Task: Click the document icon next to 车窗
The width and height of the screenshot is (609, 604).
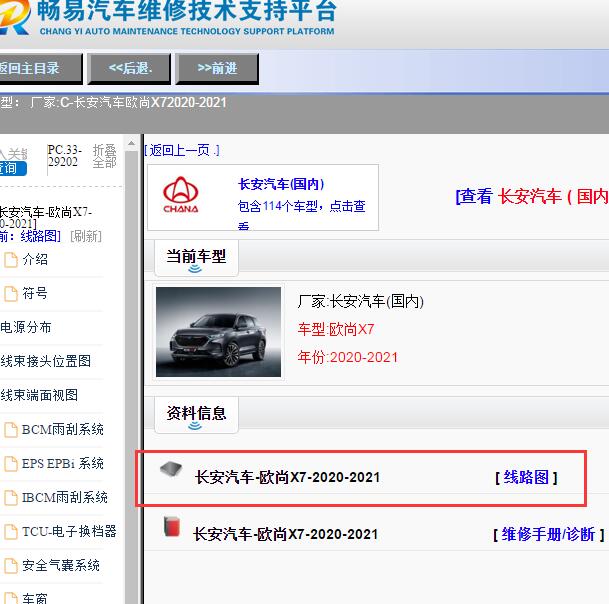Action: coord(11,598)
